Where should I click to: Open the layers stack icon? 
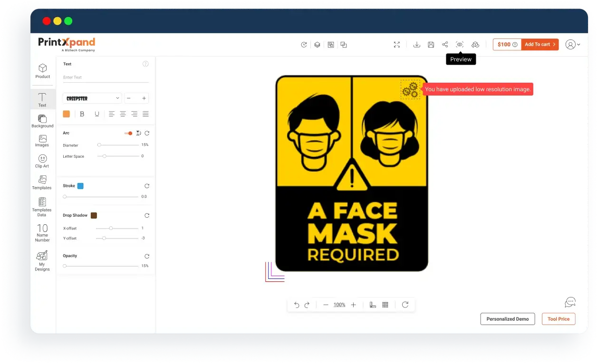(x=317, y=45)
